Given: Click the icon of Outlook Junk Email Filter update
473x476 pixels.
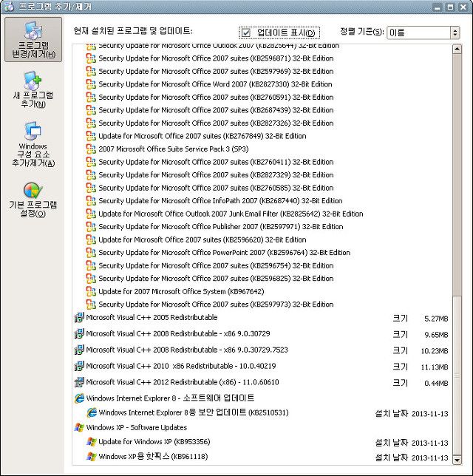Looking at the screenshot, I should click(91, 214).
